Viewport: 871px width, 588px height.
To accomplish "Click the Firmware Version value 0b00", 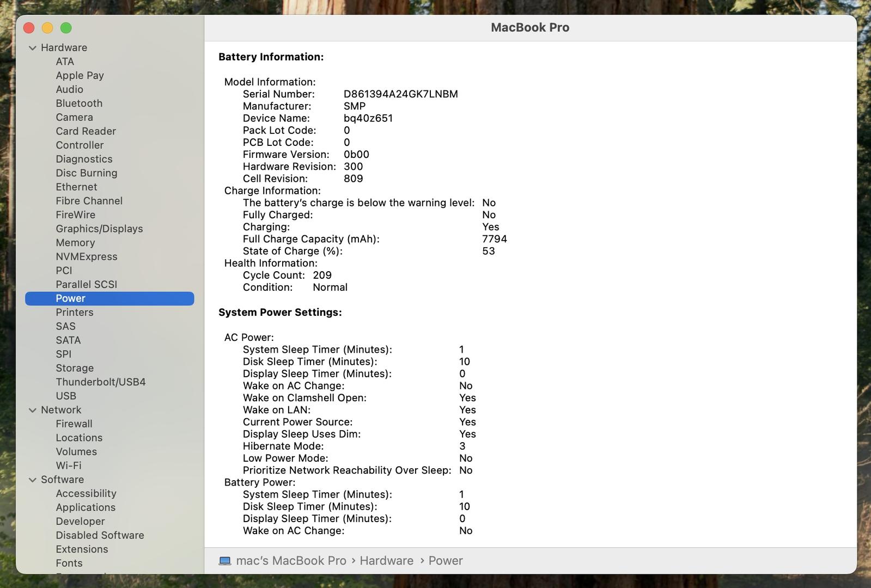I will pyautogui.click(x=356, y=155).
